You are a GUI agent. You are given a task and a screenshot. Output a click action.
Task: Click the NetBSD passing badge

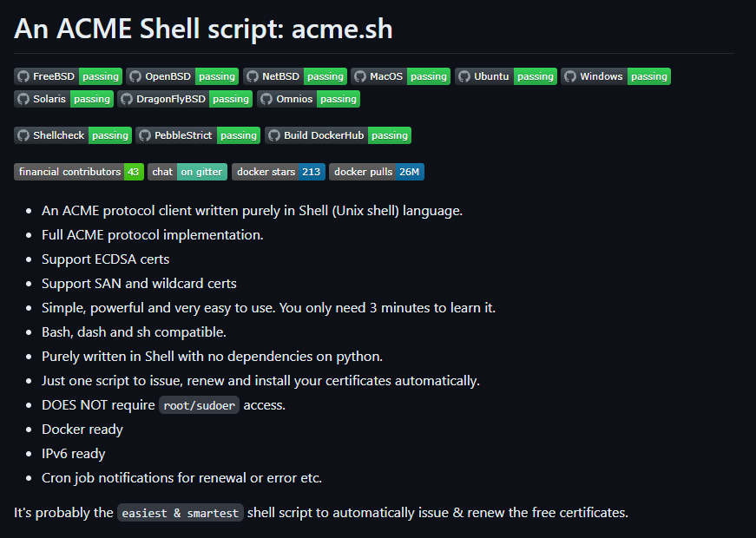[x=295, y=76]
